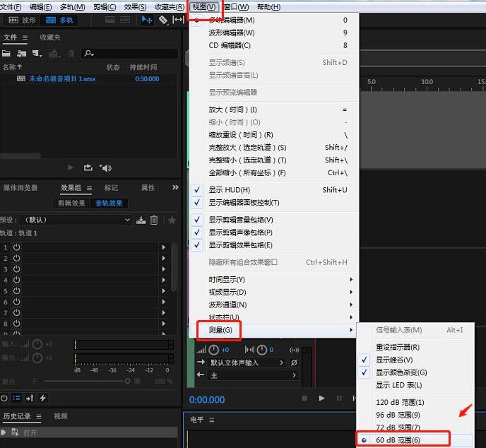
Task: Choose 96 dB 范围(9) option
Action: point(415,415)
